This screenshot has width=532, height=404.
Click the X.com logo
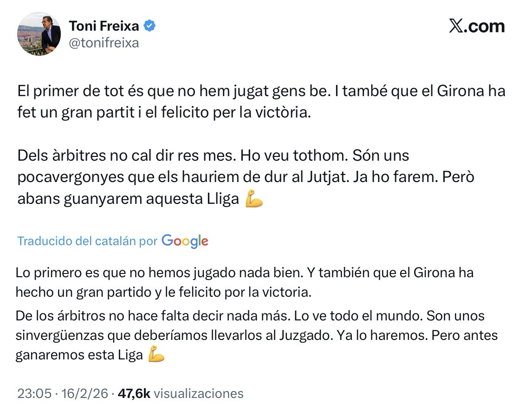(477, 26)
